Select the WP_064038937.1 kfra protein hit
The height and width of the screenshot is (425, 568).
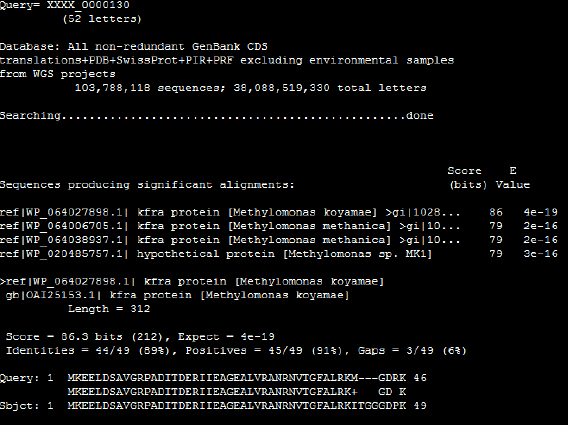point(230,240)
